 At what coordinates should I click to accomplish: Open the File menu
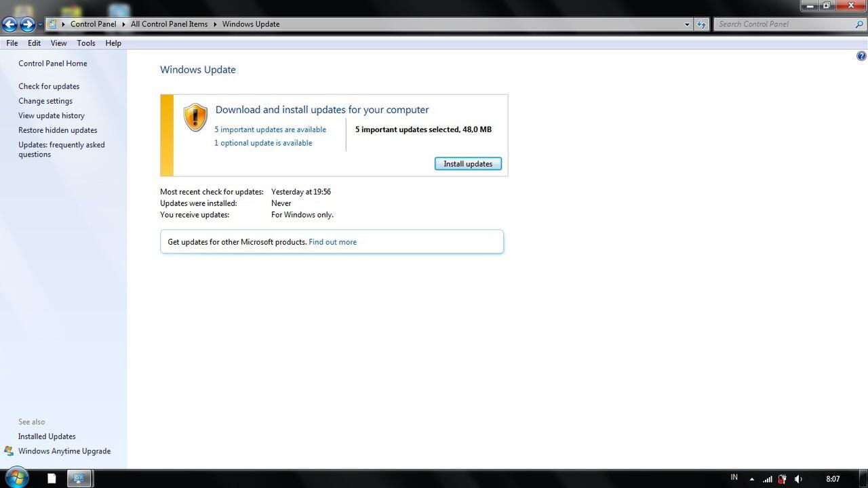click(x=12, y=43)
